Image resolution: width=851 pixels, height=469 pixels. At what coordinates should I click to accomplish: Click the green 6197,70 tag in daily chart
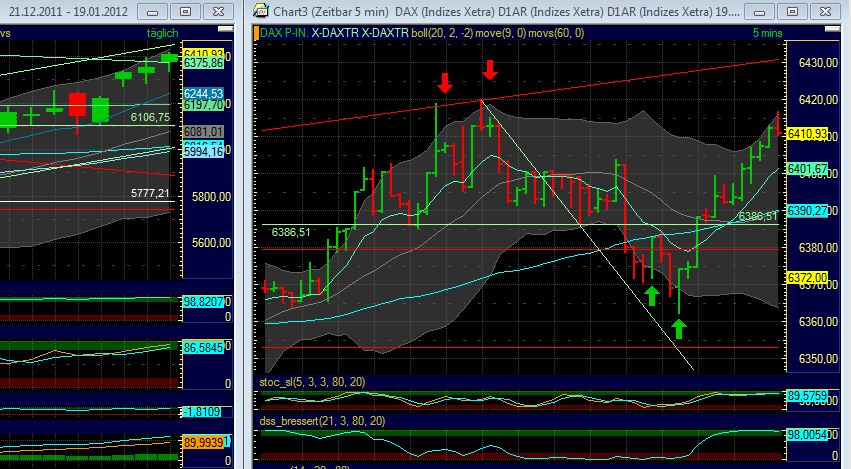pos(204,105)
